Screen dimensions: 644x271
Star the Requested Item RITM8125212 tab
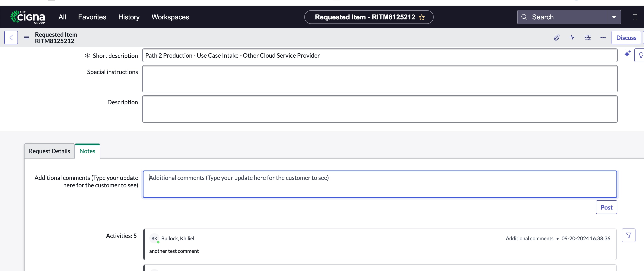[422, 17]
